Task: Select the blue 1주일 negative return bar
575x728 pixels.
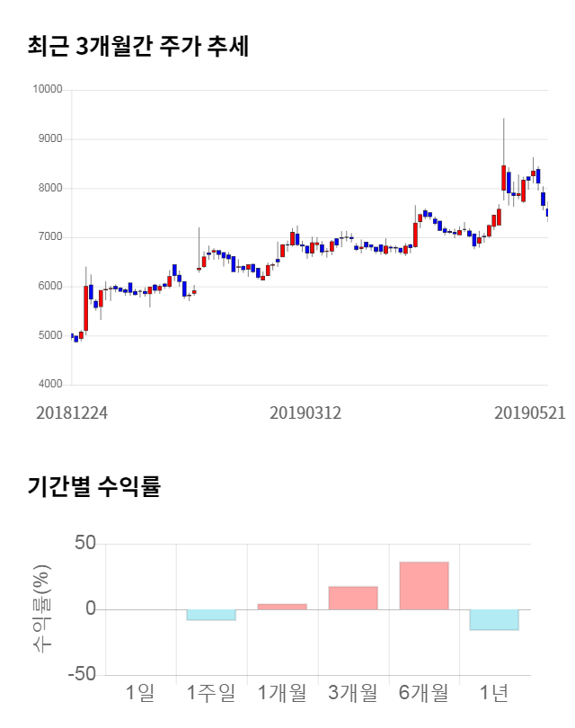Action: [x=211, y=615]
